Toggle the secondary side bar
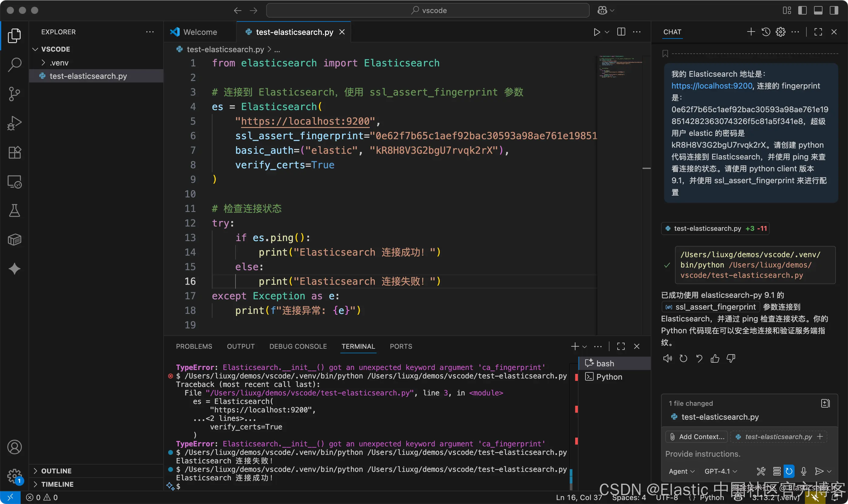Screen dimensions: 848x504 tap(834, 10)
